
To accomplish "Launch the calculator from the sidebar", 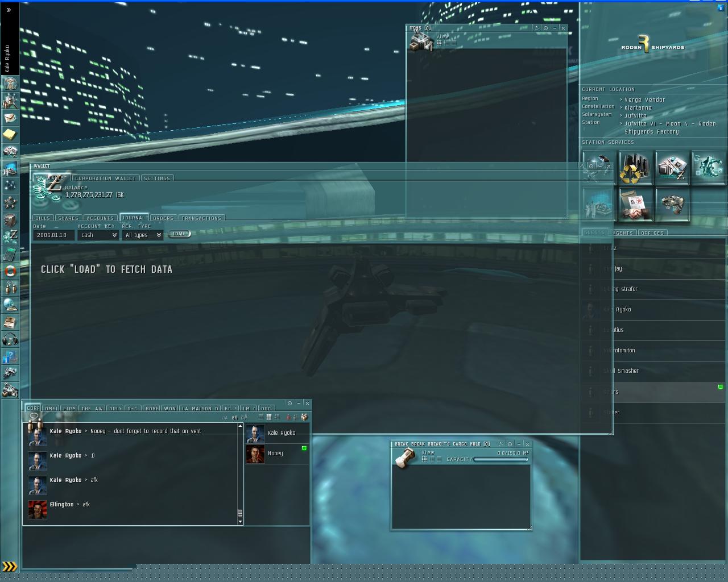I will [10, 254].
